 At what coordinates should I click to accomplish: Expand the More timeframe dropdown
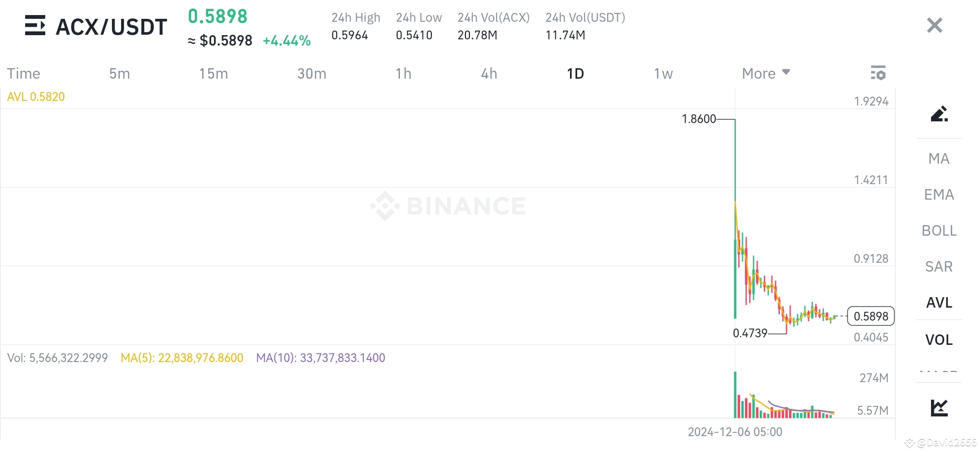765,73
